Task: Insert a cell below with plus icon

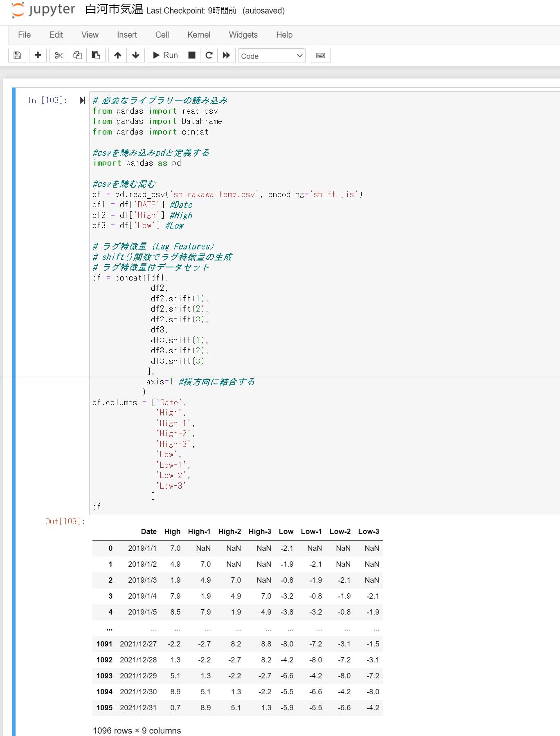Action: [x=38, y=55]
